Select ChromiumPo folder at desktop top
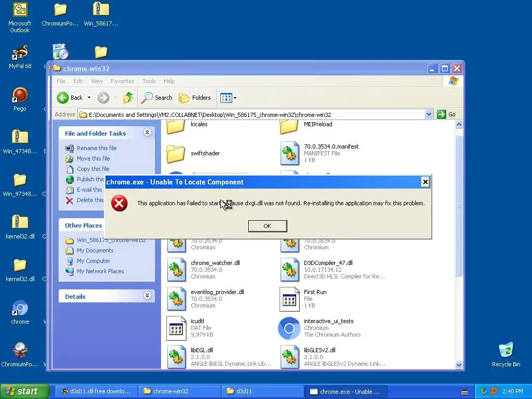 (60, 14)
